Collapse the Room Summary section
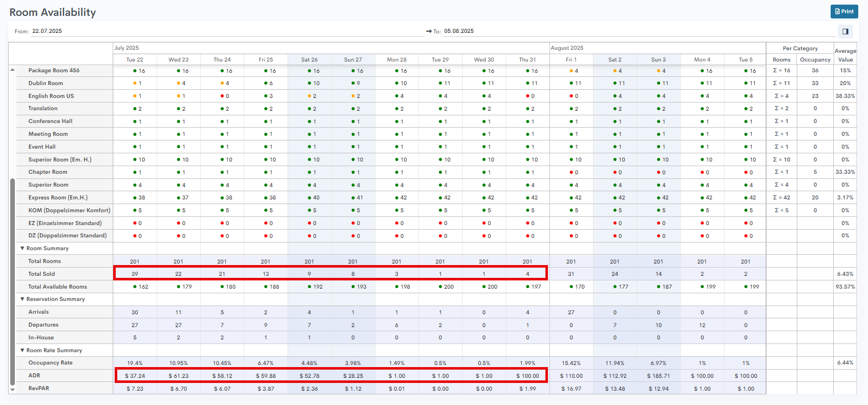Viewport: 868px width, 405px height. 23,248
